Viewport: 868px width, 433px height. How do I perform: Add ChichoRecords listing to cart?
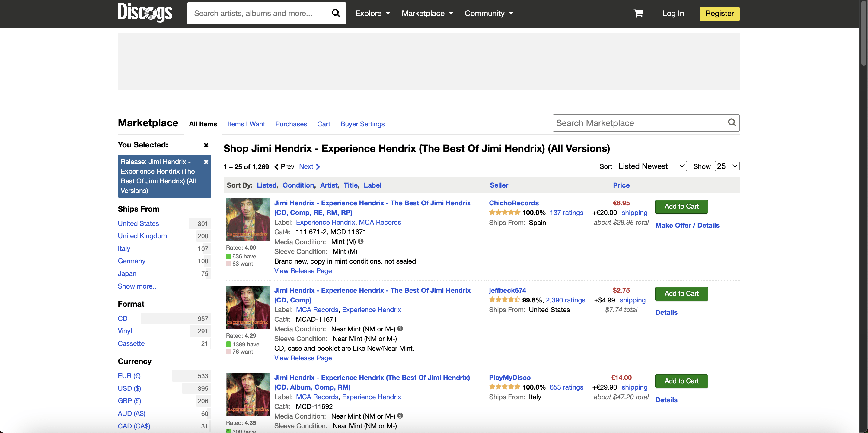pyautogui.click(x=681, y=207)
